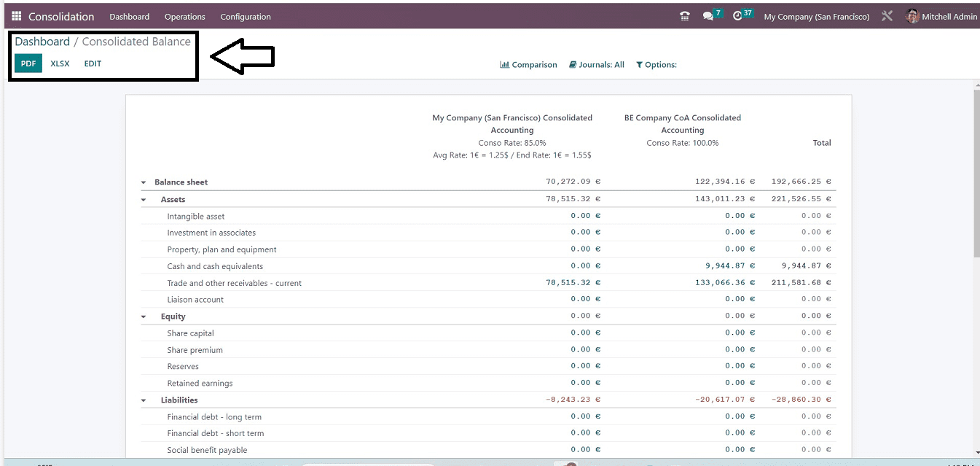Click the developer tools wrench icon
The height and width of the screenshot is (466, 980).
[887, 15]
